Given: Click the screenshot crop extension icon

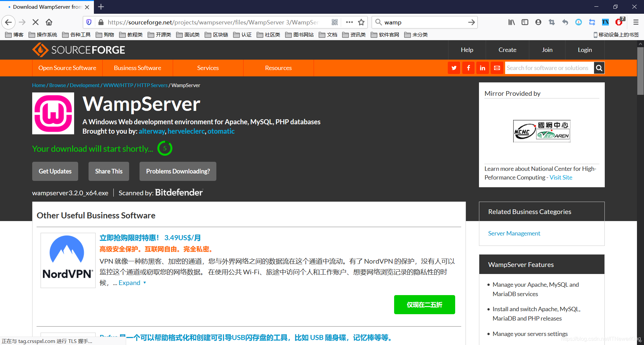Looking at the screenshot, I should tap(552, 22).
